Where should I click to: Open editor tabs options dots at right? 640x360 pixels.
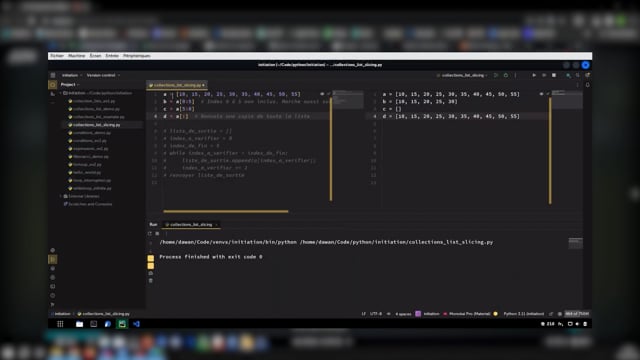pos(578,85)
